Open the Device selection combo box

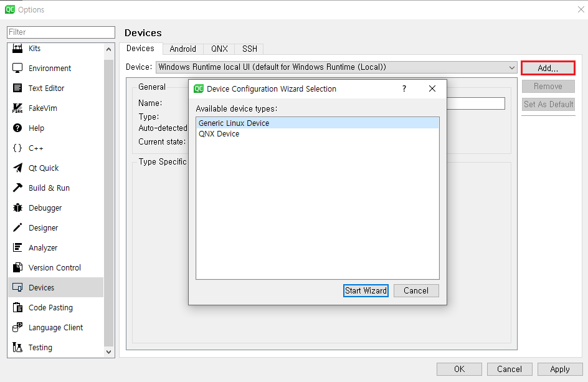coord(336,67)
